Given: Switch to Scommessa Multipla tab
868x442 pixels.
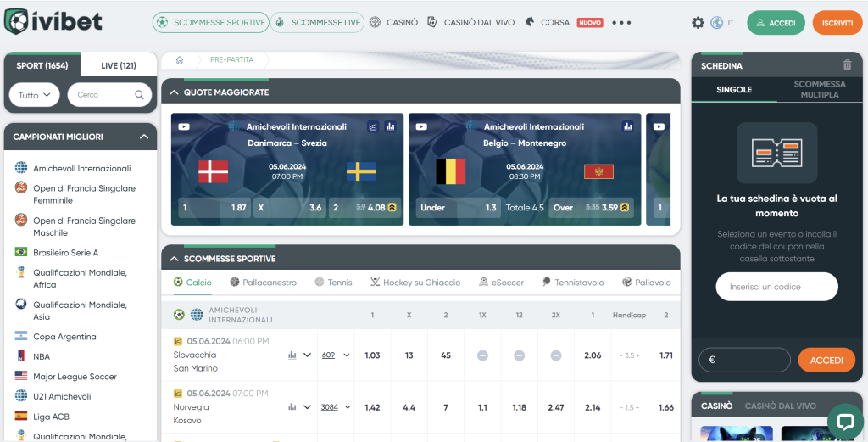Looking at the screenshot, I should pyautogui.click(x=820, y=89).
